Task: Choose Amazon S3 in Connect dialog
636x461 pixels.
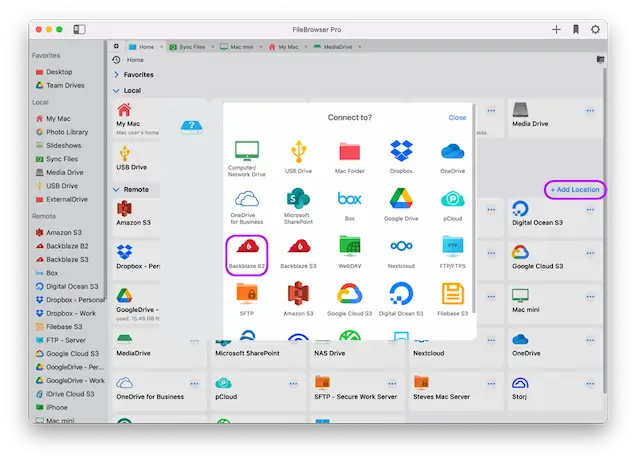Action: 298,299
